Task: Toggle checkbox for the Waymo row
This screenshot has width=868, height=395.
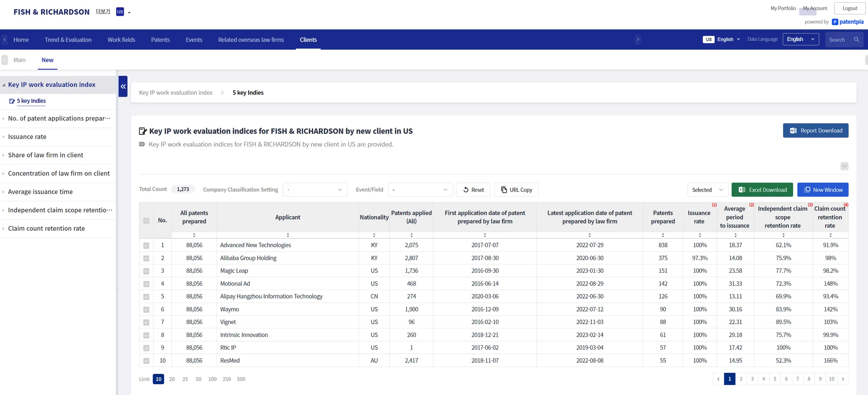Action: [x=146, y=310]
